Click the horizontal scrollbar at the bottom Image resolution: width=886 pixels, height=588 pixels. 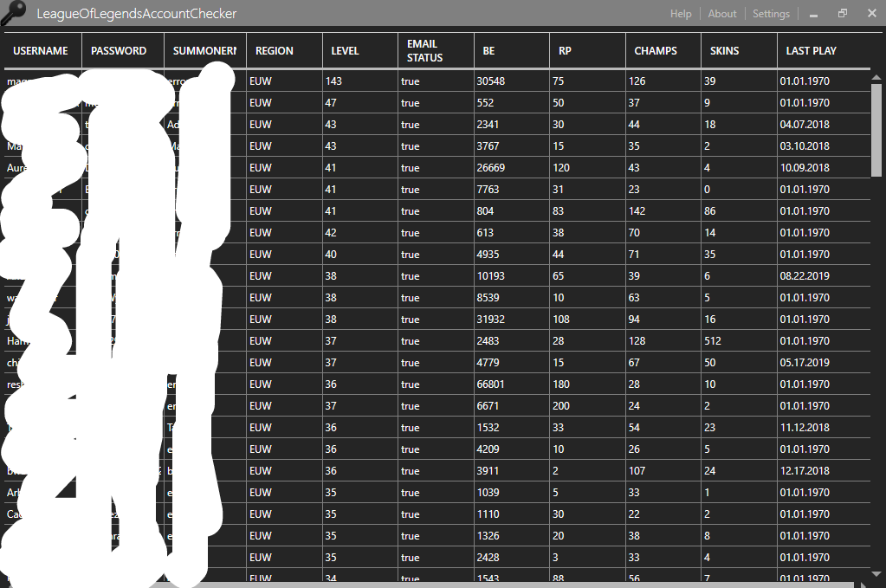click(x=430, y=585)
